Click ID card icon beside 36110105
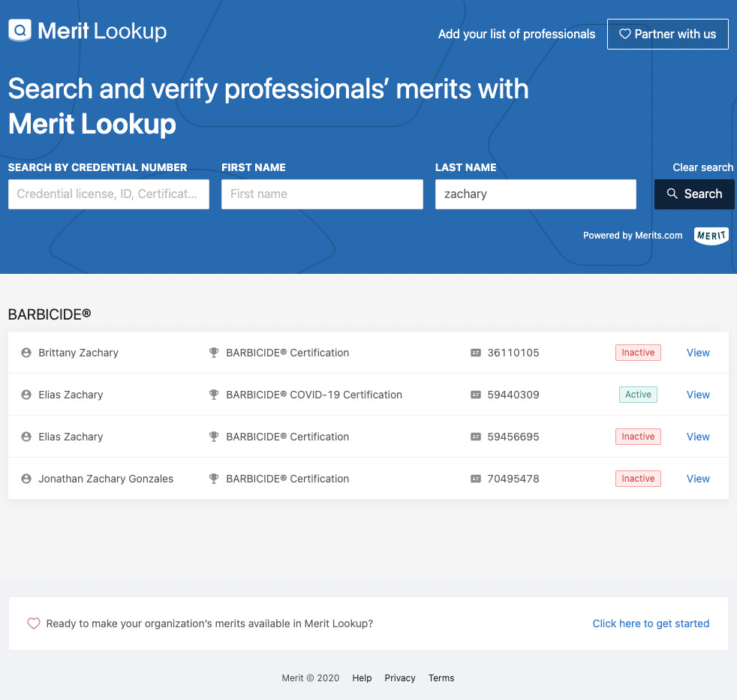 pos(476,353)
